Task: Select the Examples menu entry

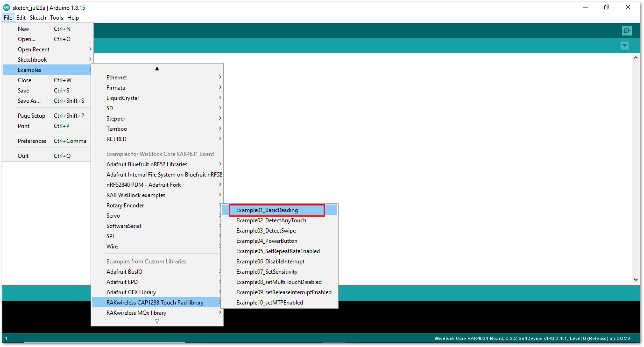Action: pyautogui.click(x=48, y=70)
